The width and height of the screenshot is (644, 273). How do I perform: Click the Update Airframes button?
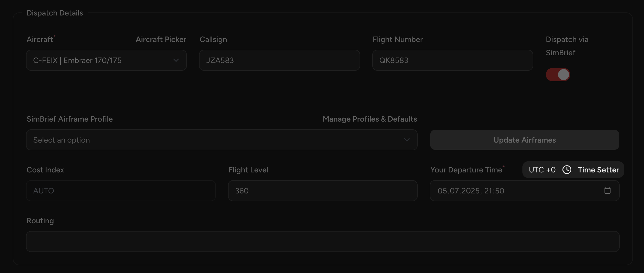click(524, 140)
